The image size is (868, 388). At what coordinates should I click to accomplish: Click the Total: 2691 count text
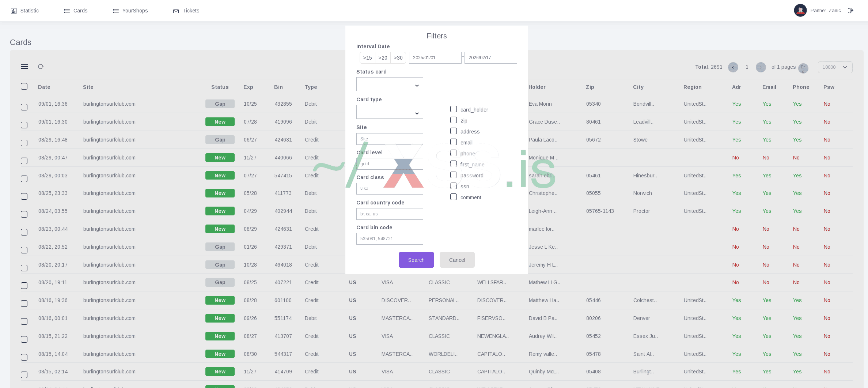[709, 67]
